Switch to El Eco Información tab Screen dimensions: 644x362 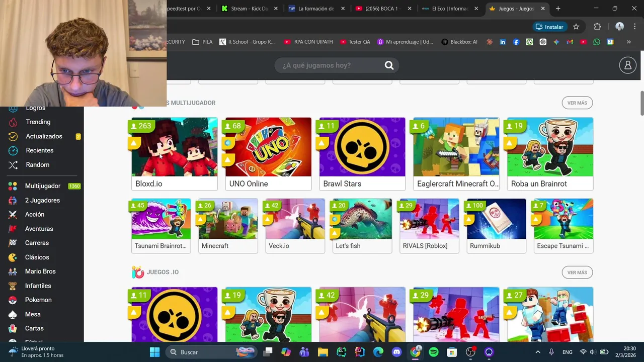pyautogui.click(x=450, y=9)
